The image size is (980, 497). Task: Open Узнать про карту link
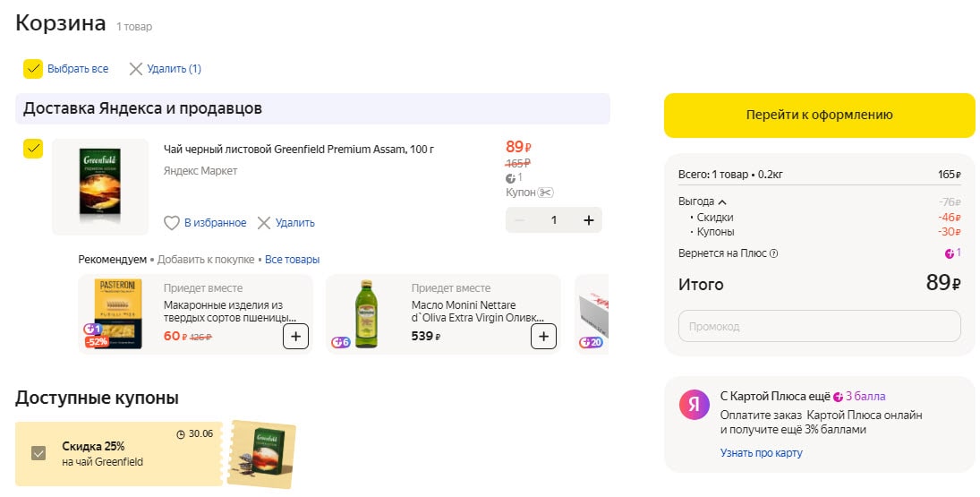coord(761,453)
